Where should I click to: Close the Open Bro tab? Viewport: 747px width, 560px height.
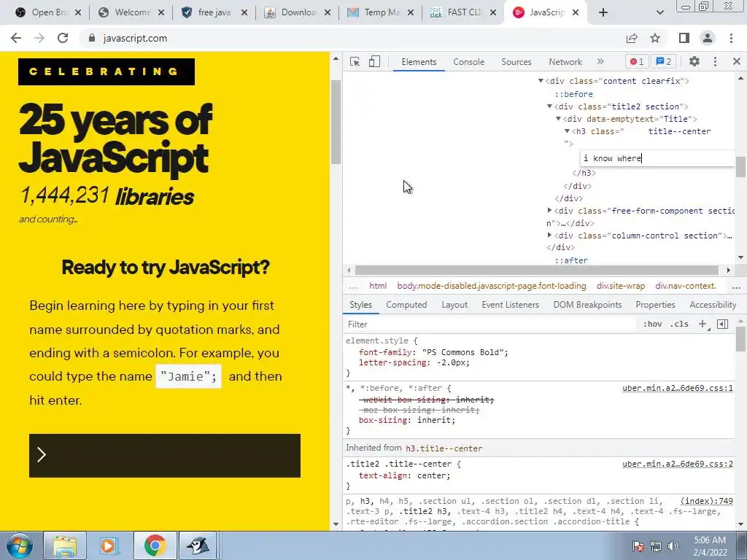78,13
